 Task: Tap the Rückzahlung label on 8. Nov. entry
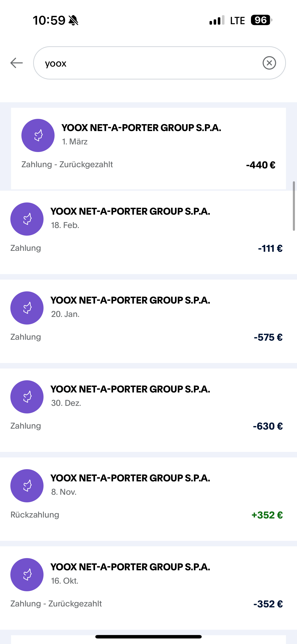point(35,515)
